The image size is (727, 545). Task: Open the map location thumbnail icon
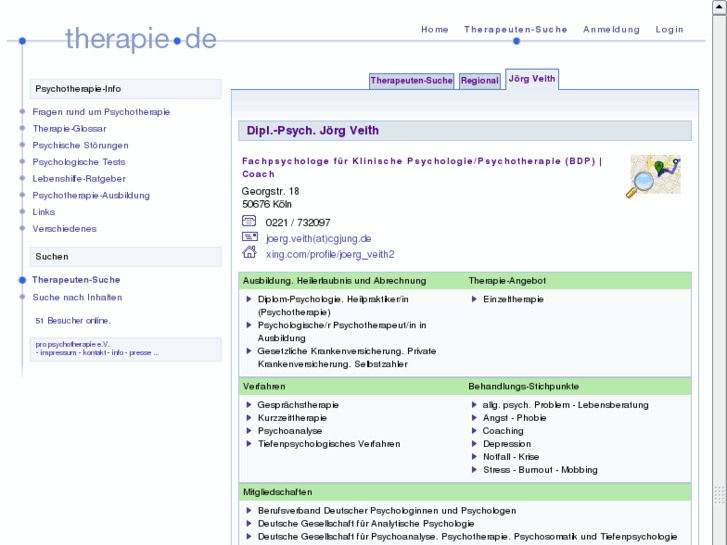pos(653,176)
